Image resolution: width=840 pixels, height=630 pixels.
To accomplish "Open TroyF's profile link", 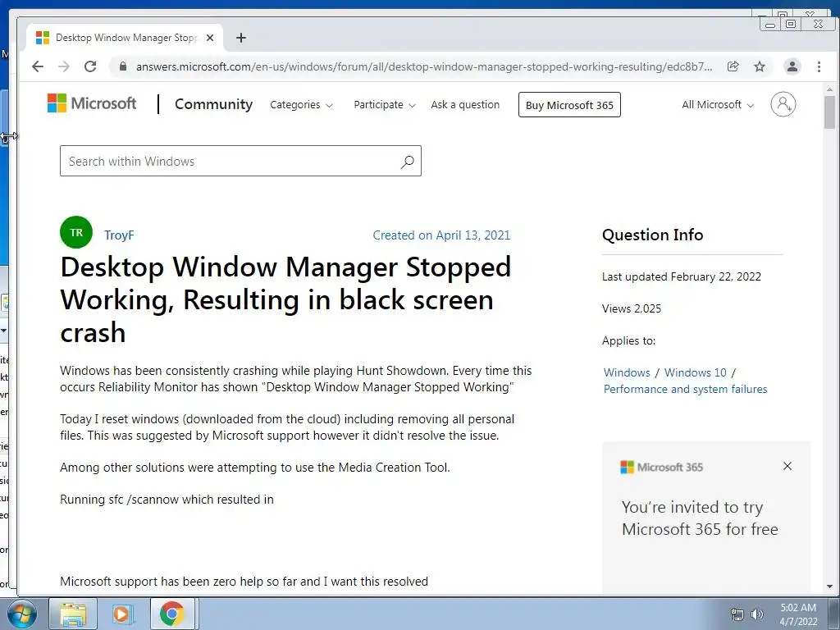I will [119, 235].
